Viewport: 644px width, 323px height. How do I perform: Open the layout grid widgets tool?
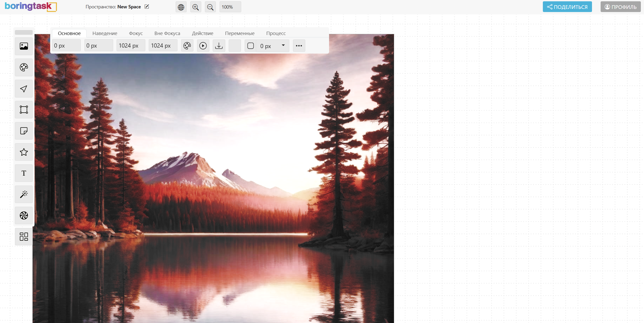(24, 237)
